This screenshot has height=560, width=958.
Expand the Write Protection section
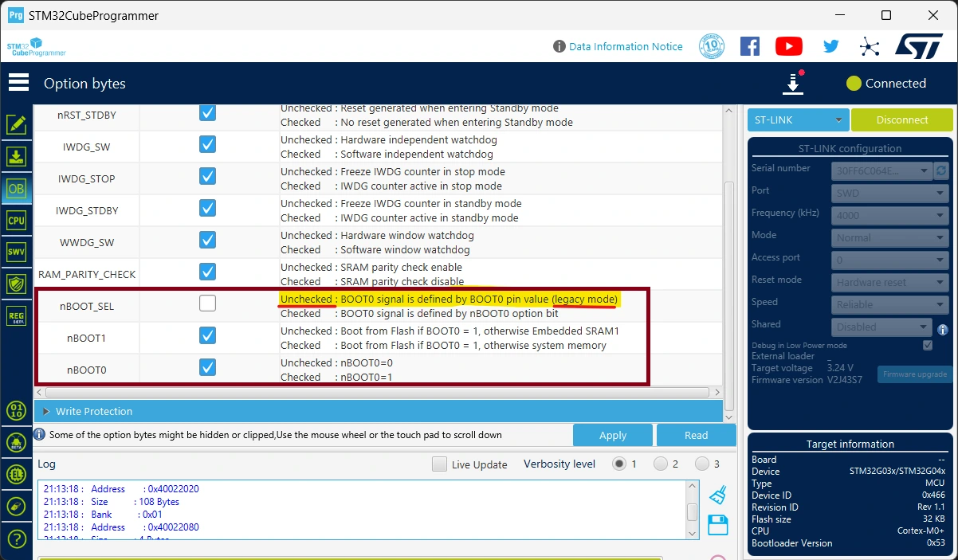[x=379, y=411]
